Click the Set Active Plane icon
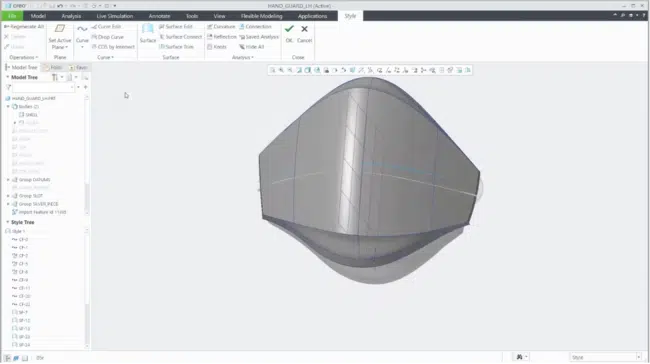The height and width of the screenshot is (364, 650). pos(60,29)
